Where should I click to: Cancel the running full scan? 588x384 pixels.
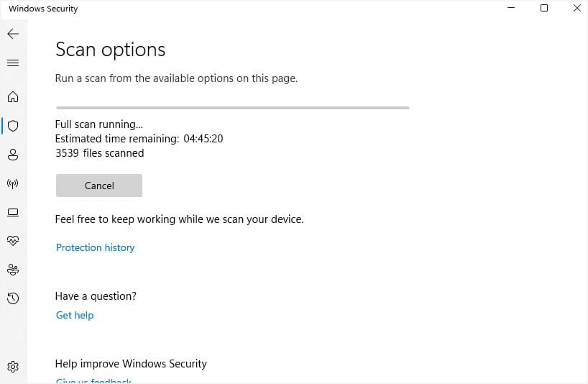pyautogui.click(x=99, y=186)
